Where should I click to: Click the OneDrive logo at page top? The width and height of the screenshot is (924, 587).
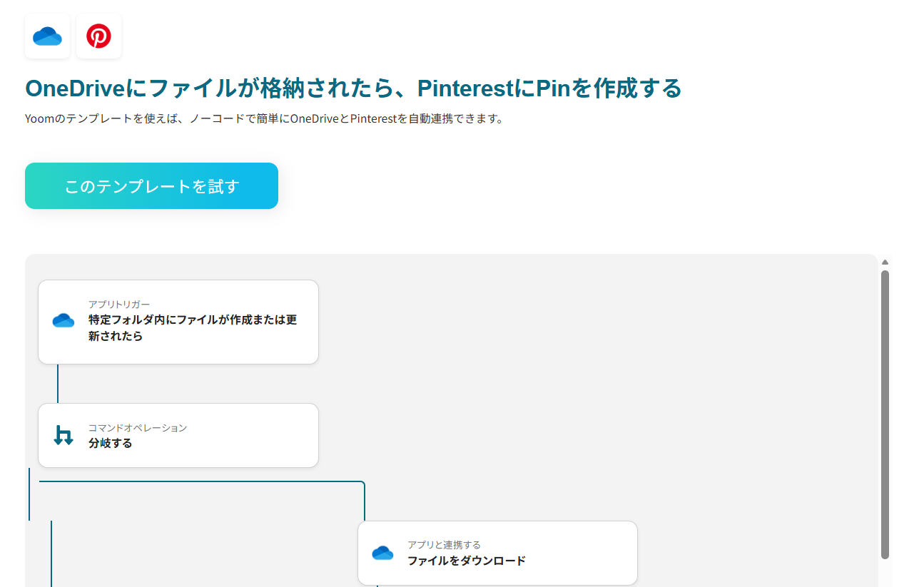coord(47,36)
